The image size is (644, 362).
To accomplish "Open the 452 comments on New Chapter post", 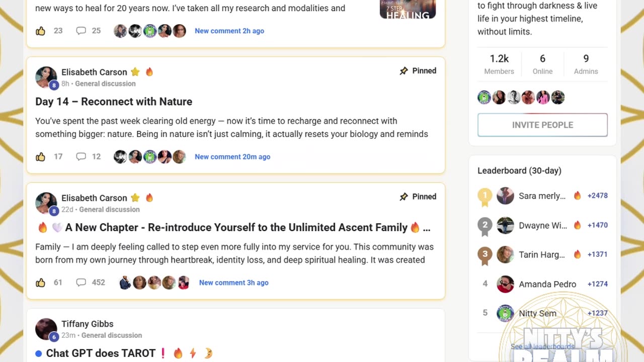I will click(x=81, y=283).
